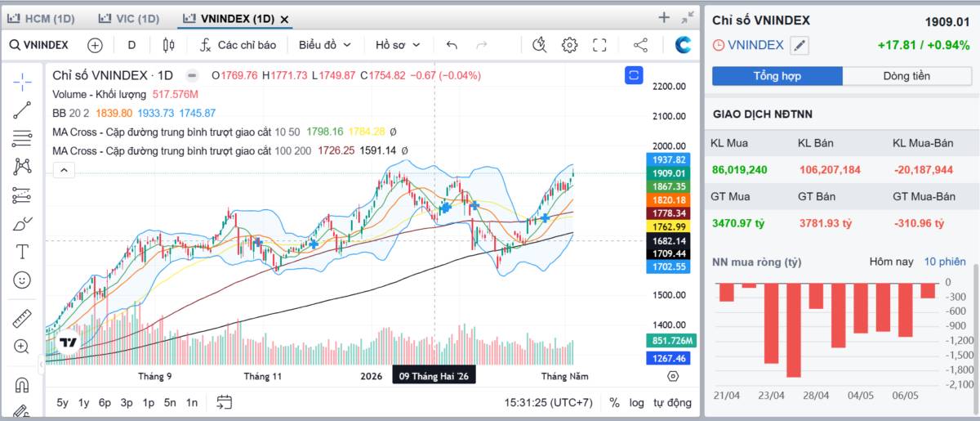Set chart range to 6p

point(105,402)
